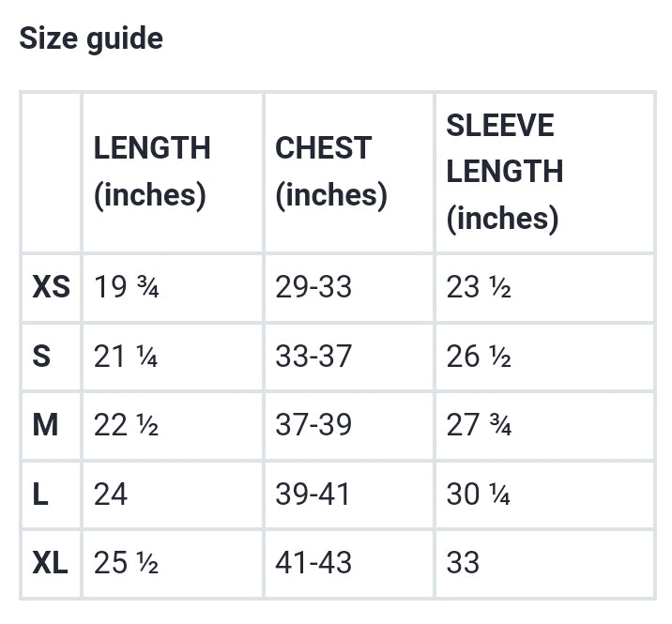Click the L length value 24
This screenshot has height=624, width=672.
pyautogui.click(x=111, y=495)
